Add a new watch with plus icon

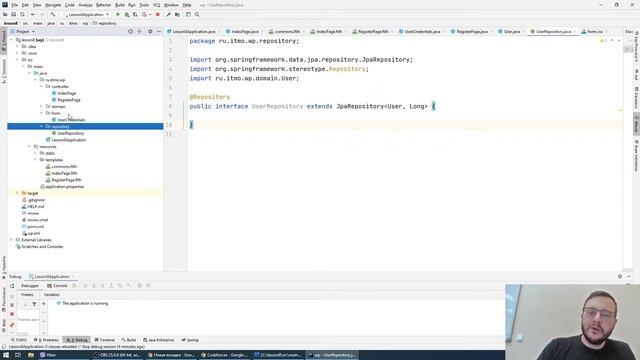click(x=44, y=304)
